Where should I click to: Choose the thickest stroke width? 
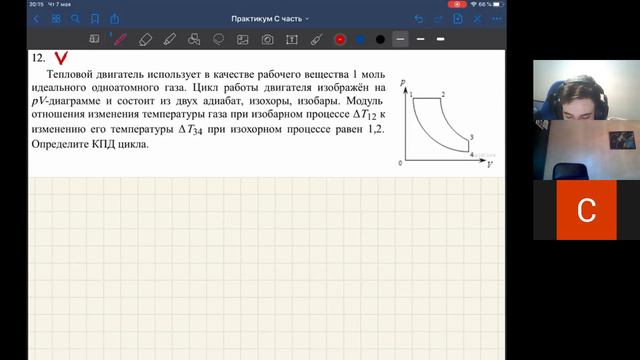tap(440, 39)
